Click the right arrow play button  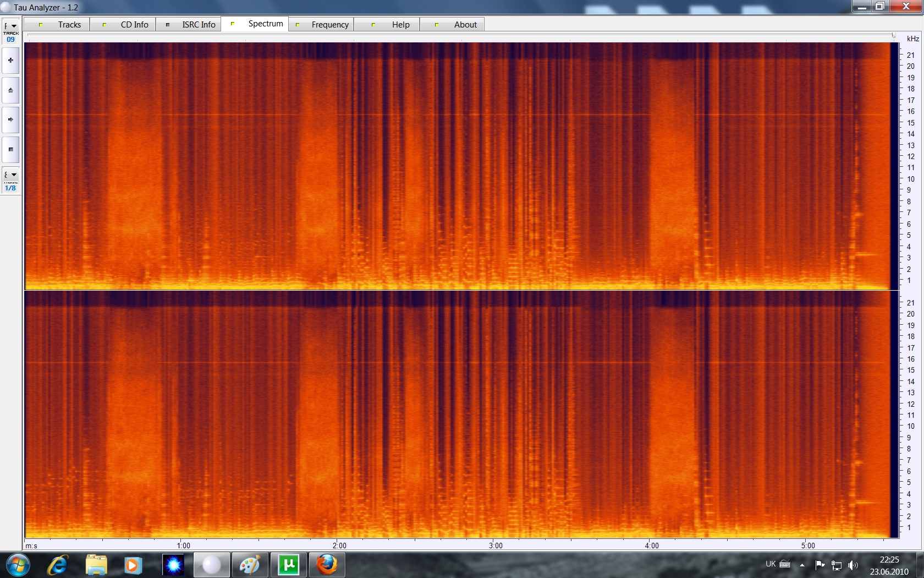point(10,119)
